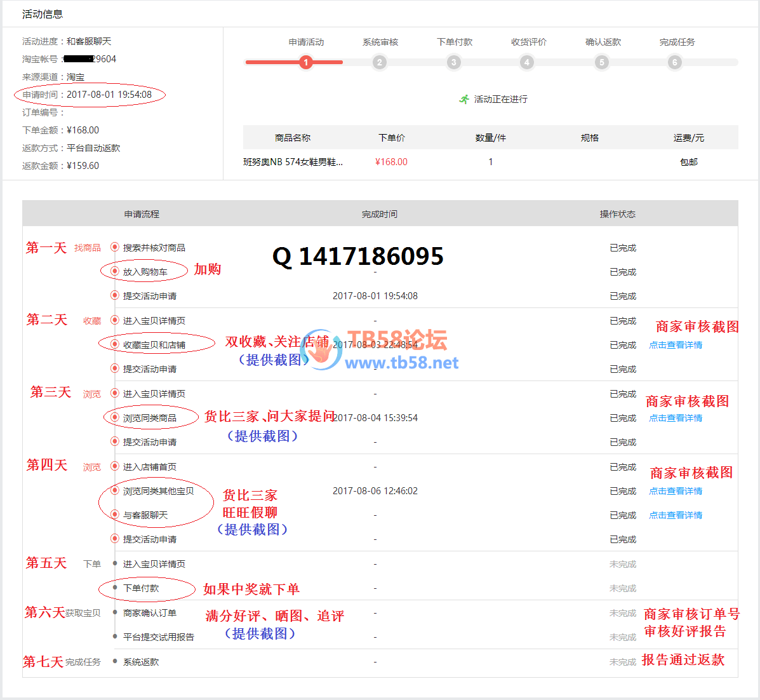Click the 下单付款 step in day five
This screenshot has width=760, height=700.
(141, 588)
